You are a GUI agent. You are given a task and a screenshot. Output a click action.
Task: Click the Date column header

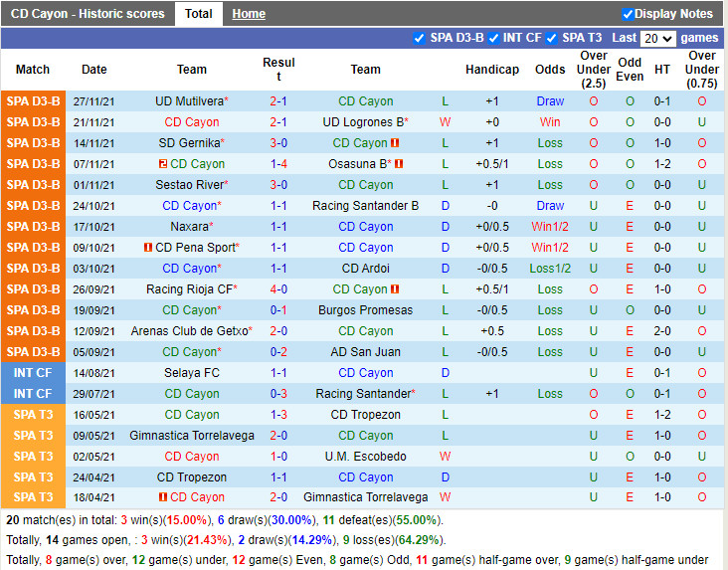coord(93,70)
